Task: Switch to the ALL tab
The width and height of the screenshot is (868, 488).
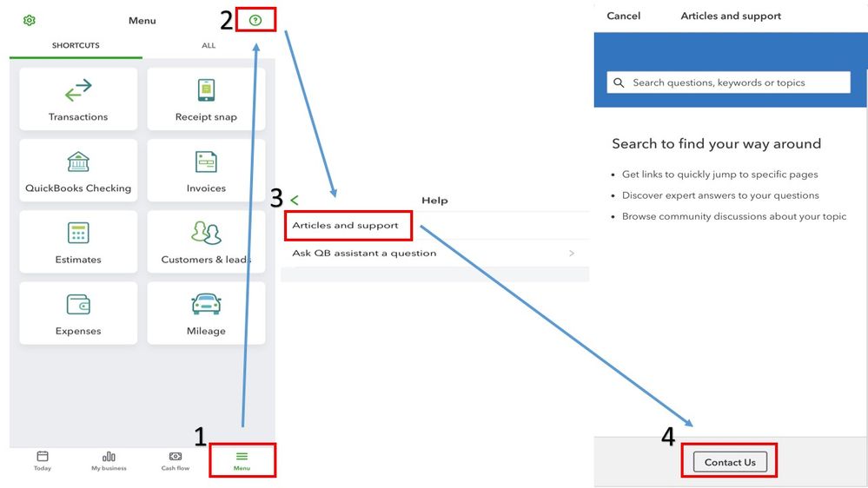Action: click(209, 45)
